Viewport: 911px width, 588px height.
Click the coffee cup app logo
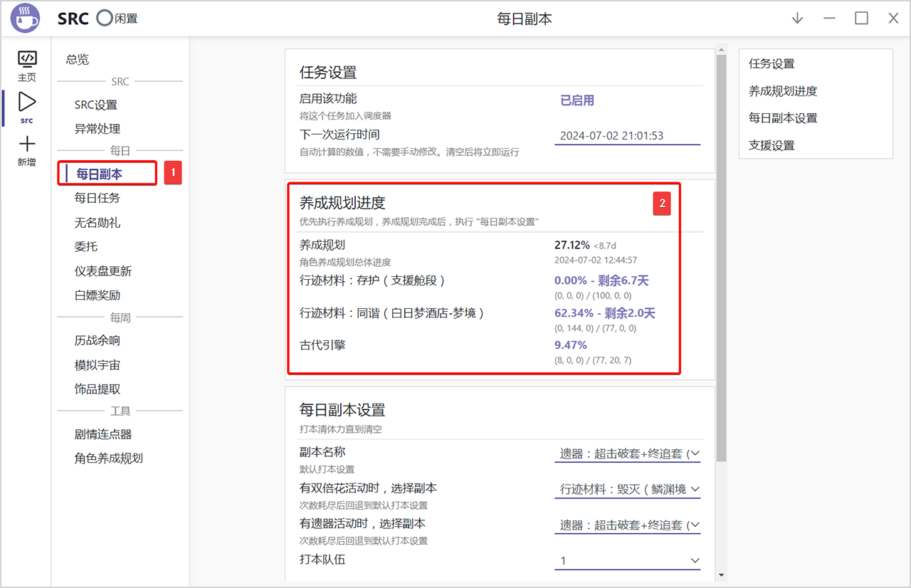click(x=26, y=19)
